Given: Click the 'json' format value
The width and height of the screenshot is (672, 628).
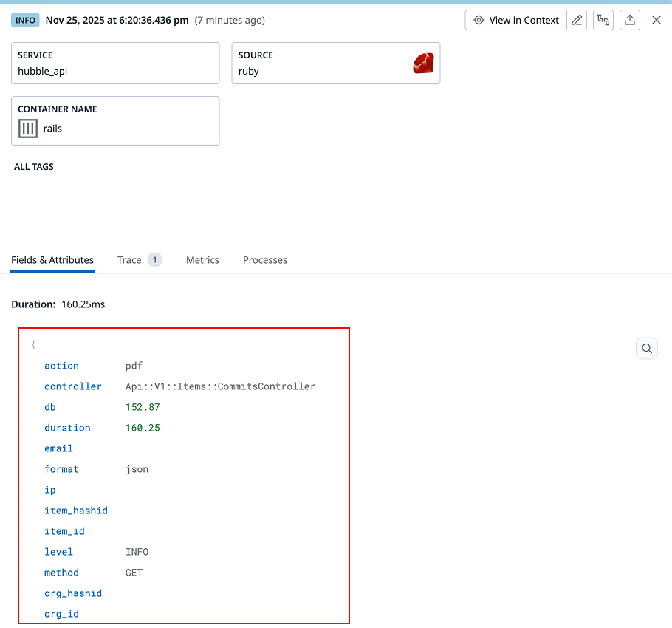Looking at the screenshot, I should click(137, 469).
